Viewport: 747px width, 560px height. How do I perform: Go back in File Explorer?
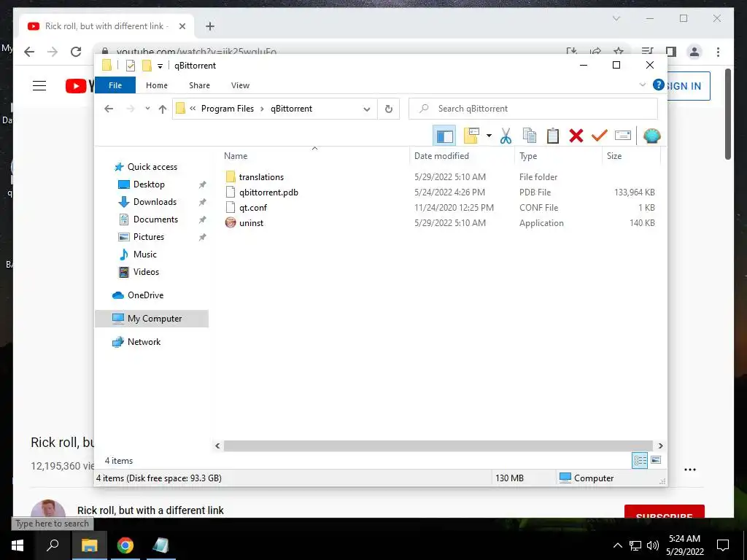pyautogui.click(x=109, y=109)
